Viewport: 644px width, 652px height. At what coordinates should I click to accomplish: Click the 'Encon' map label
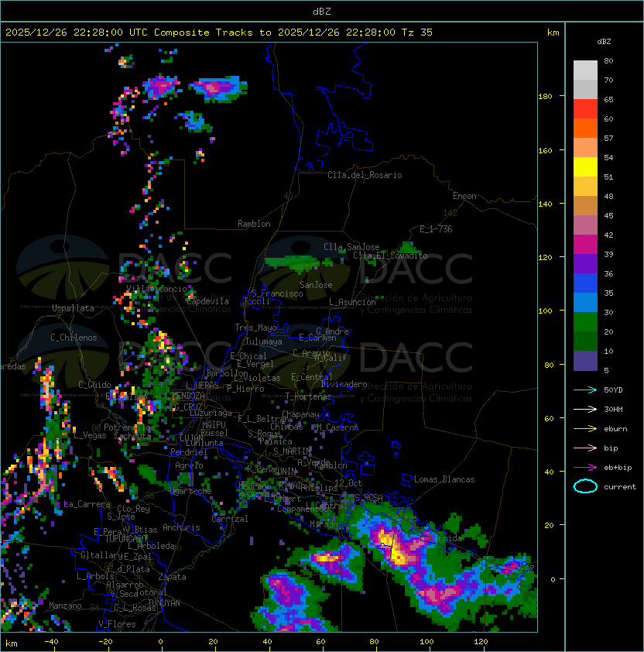click(464, 196)
